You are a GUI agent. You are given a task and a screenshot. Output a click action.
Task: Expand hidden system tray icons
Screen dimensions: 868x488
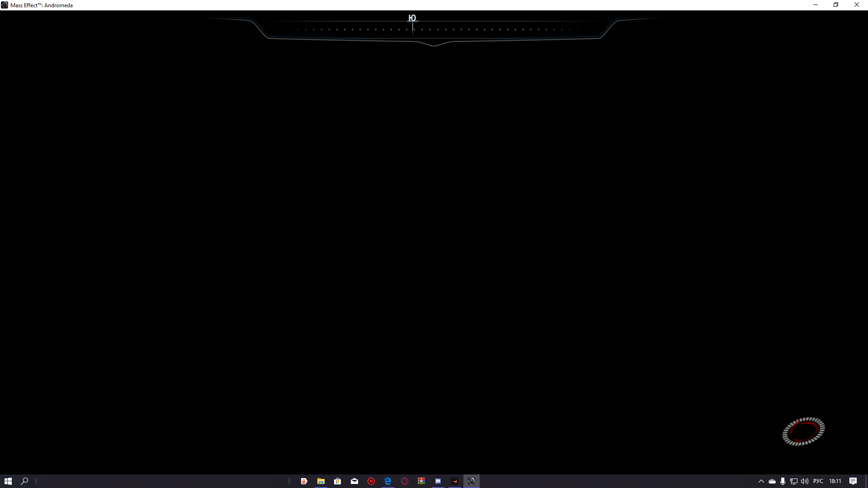[x=761, y=481]
